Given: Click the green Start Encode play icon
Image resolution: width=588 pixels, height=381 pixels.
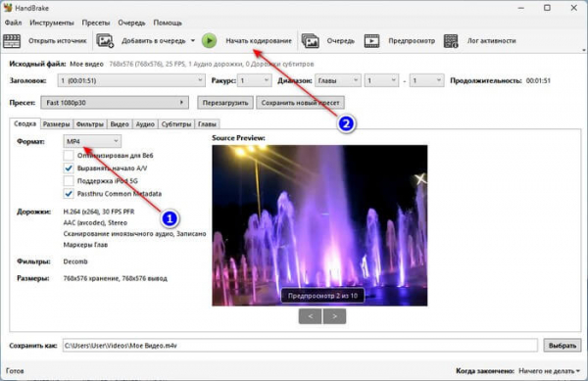Looking at the screenshot, I should pos(210,41).
